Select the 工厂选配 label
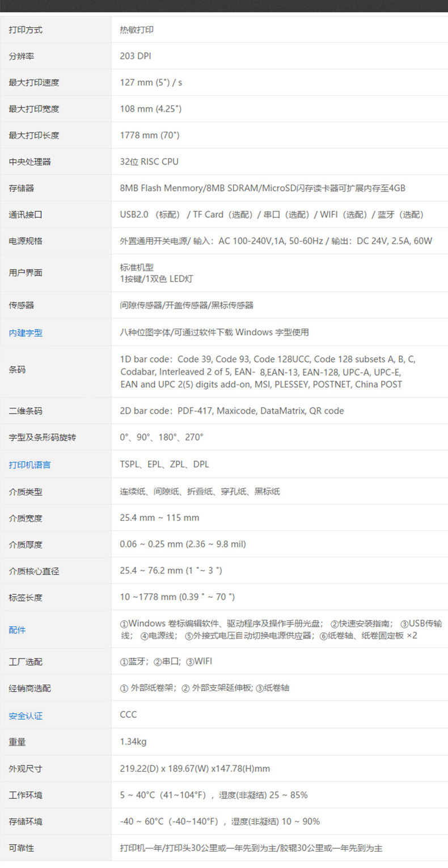Viewport: 448px width, 868px height. [26, 662]
